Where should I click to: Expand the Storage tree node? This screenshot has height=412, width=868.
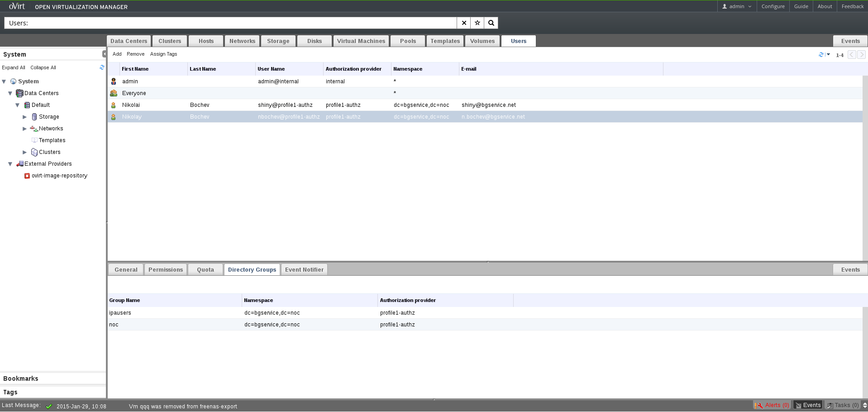tap(25, 117)
